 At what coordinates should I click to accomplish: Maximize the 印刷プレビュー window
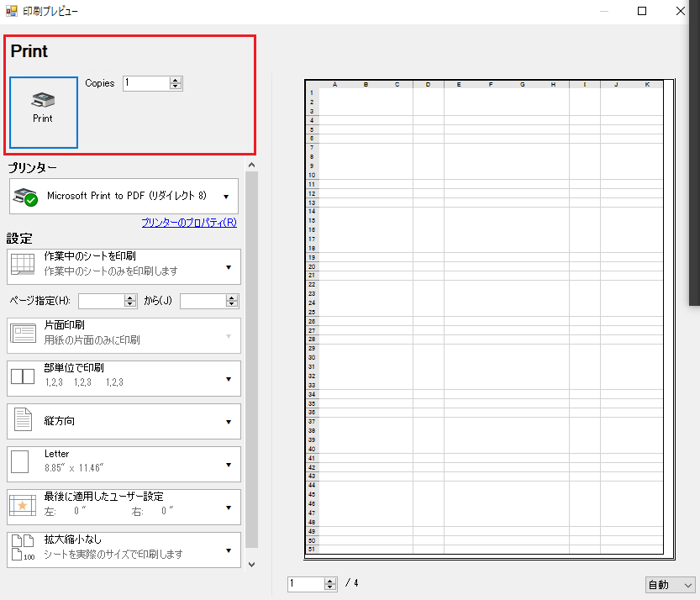[642, 11]
